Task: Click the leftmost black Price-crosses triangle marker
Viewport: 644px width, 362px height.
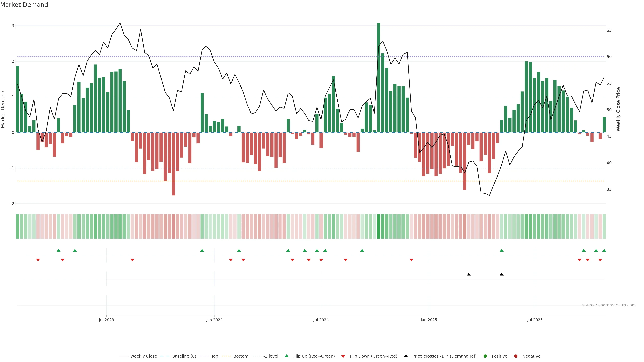Action: (469, 274)
